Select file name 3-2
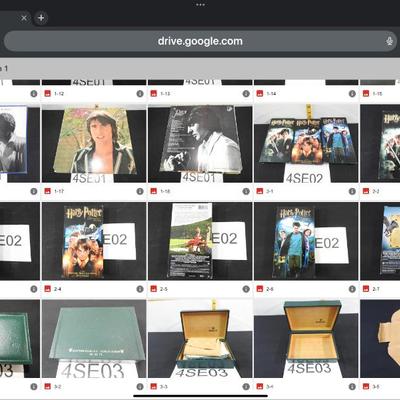Screen dimensions: 400x400 click(x=58, y=387)
